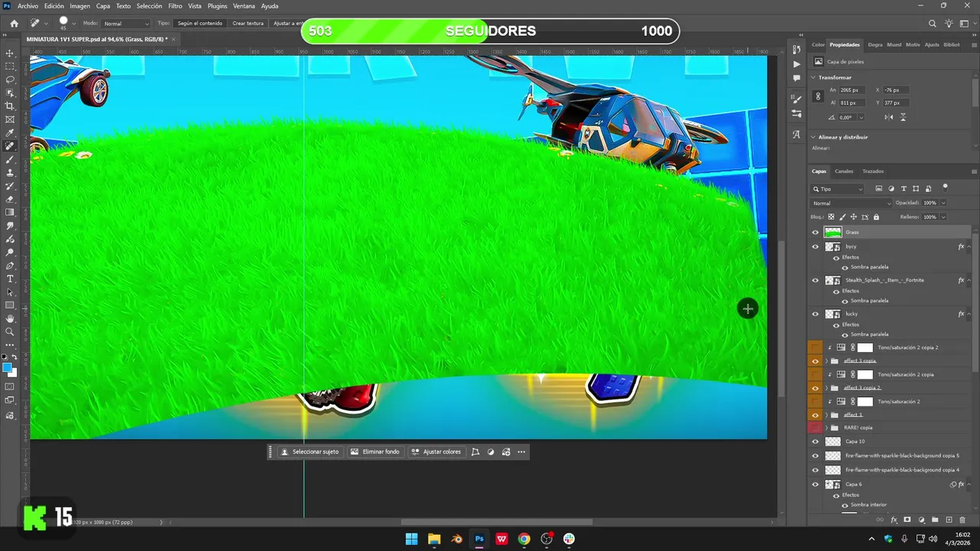This screenshot has height=551, width=980.
Task: Select the Frame tool
Action: coord(10,119)
